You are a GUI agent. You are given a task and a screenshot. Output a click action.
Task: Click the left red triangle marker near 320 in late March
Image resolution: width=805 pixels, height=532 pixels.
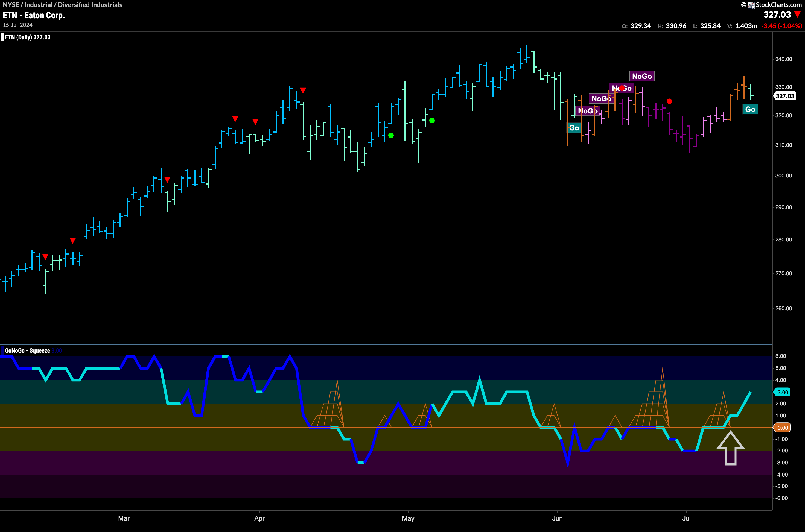[235, 119]
